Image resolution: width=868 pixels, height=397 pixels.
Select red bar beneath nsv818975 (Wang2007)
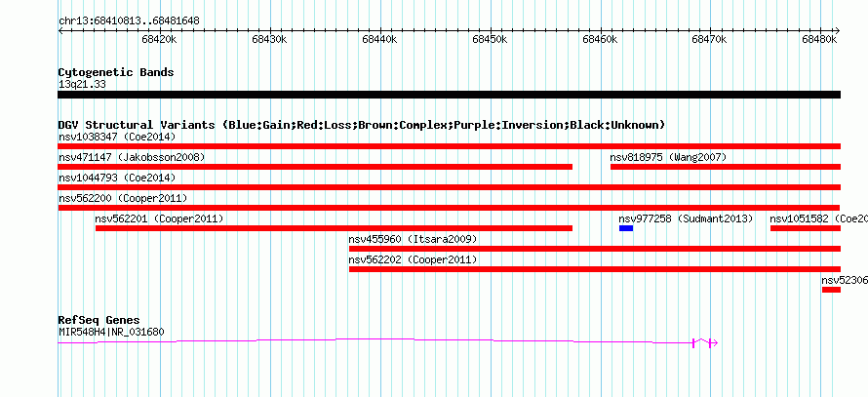point(726,167)
